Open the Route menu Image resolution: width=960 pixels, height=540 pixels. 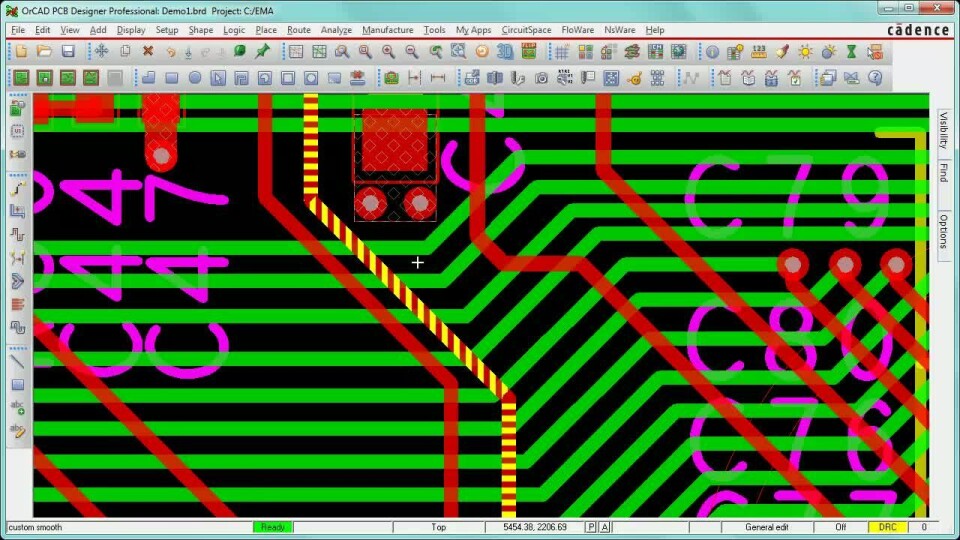(299, 30)
